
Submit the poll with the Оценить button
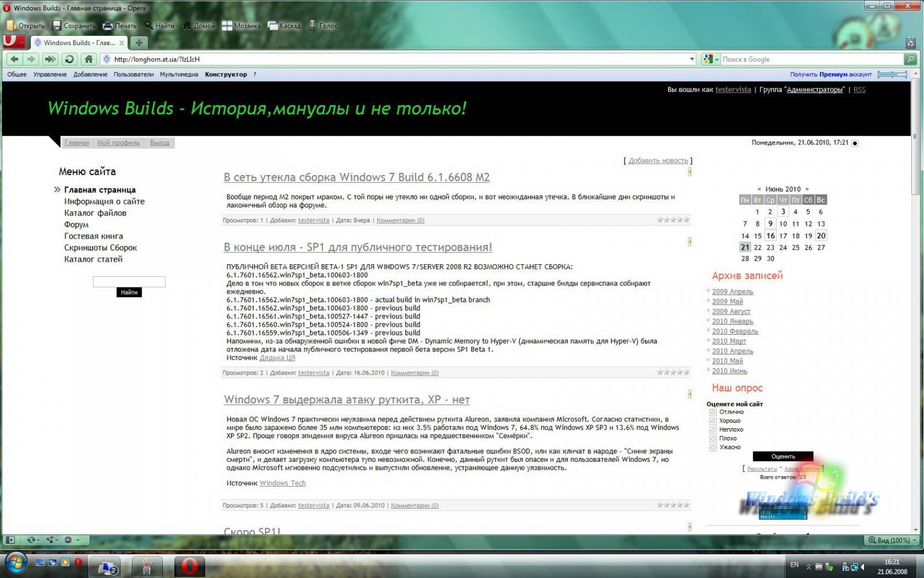tap(783, 456)
